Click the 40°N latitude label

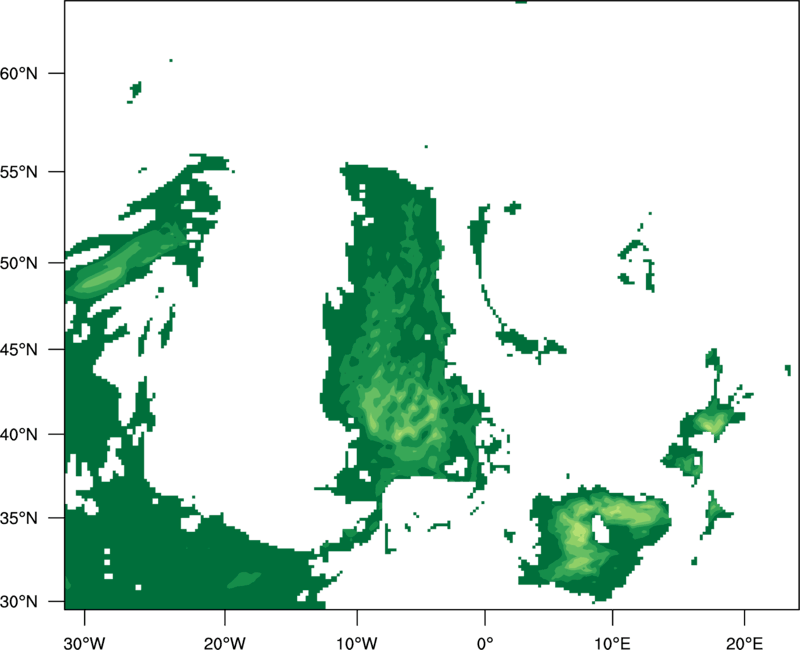point(19,434)
